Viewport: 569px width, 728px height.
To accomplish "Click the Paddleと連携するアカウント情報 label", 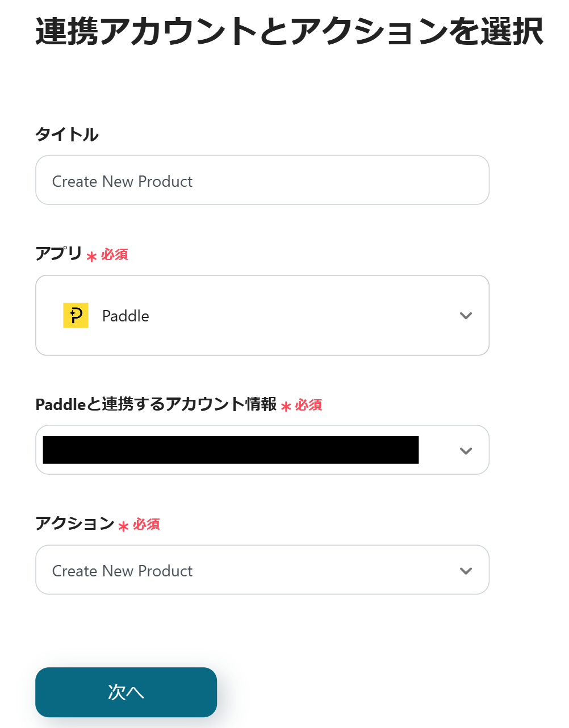I will point(156,404).
